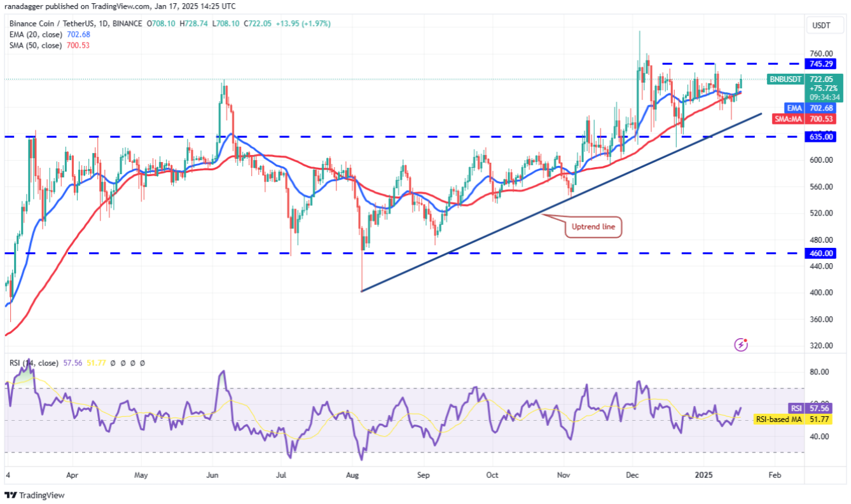Click the 320.00 price axis label
This screenshot has width=851, height=504.
point(820,346)
